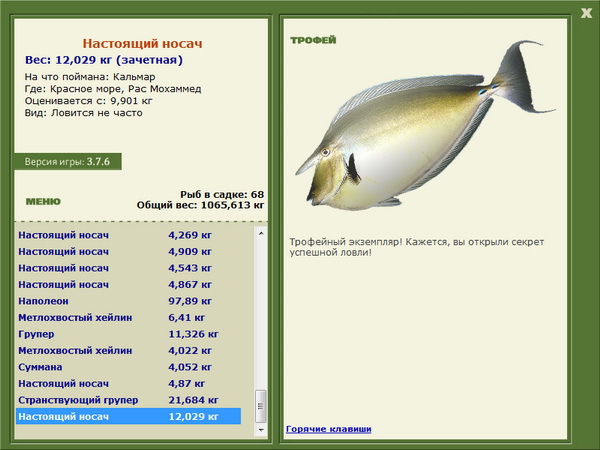Select the Наполеон 97,89 кг entry
The width and height of the screenshot is (600, 450).
[129, 301]
